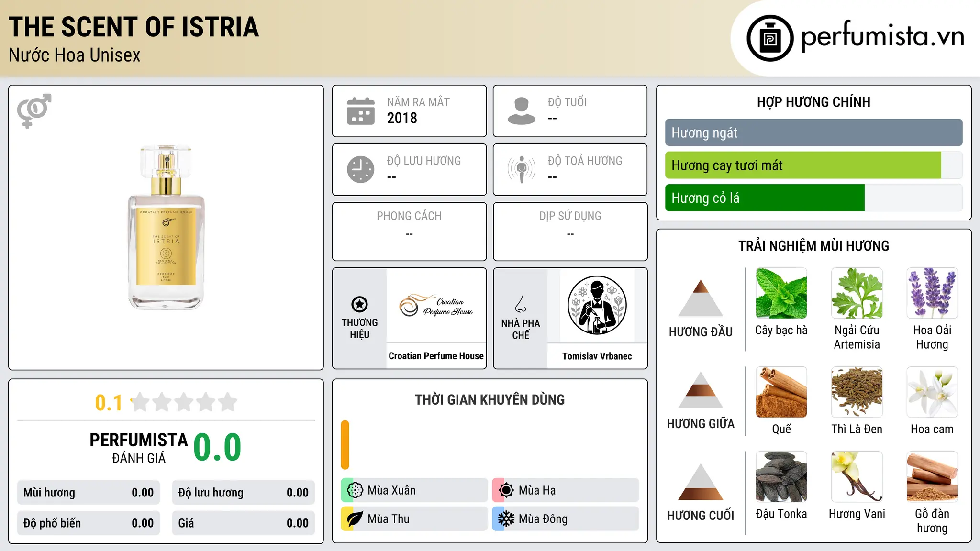This screenshot has height=551, width=980.
Task: Click the subtitle Nước Hoa Unisex
Action: 75,55
